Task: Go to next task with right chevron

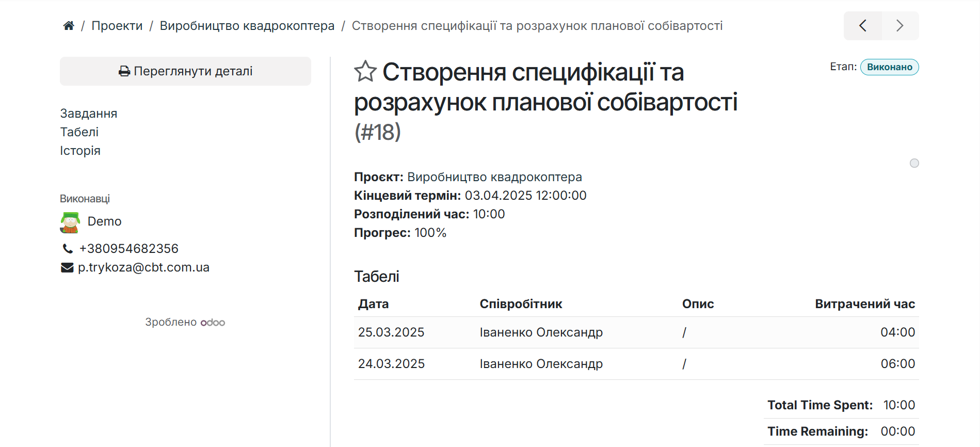Action: click(x=900, y=26)
